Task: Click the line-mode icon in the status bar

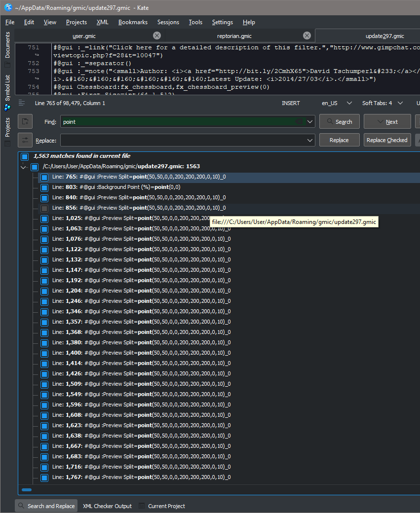Action: coord(22,103)
